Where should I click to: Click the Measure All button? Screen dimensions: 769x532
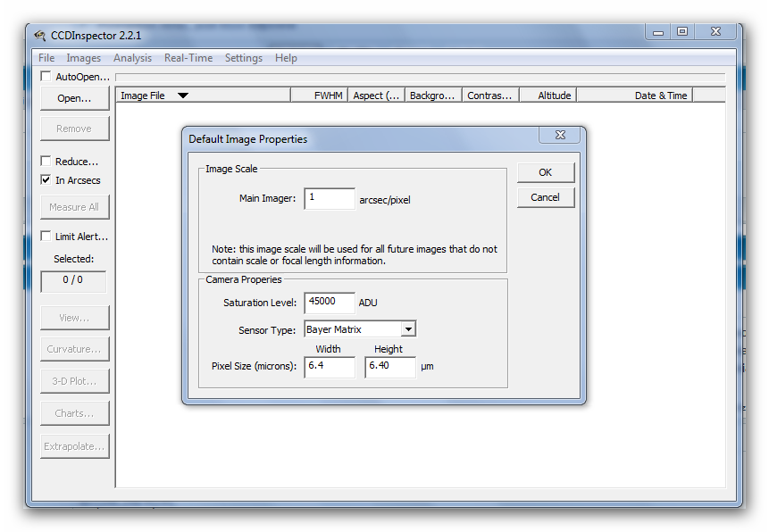click(74, 207)
